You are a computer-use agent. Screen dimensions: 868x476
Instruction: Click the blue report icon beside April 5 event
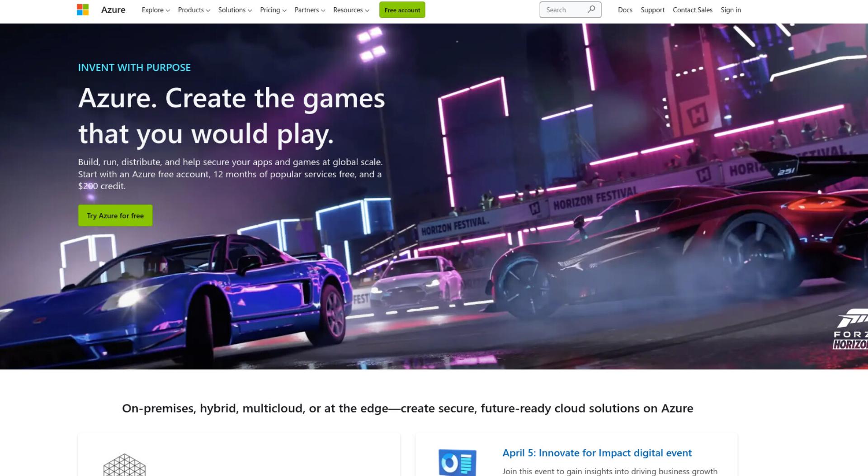click(x=457, y=462)
